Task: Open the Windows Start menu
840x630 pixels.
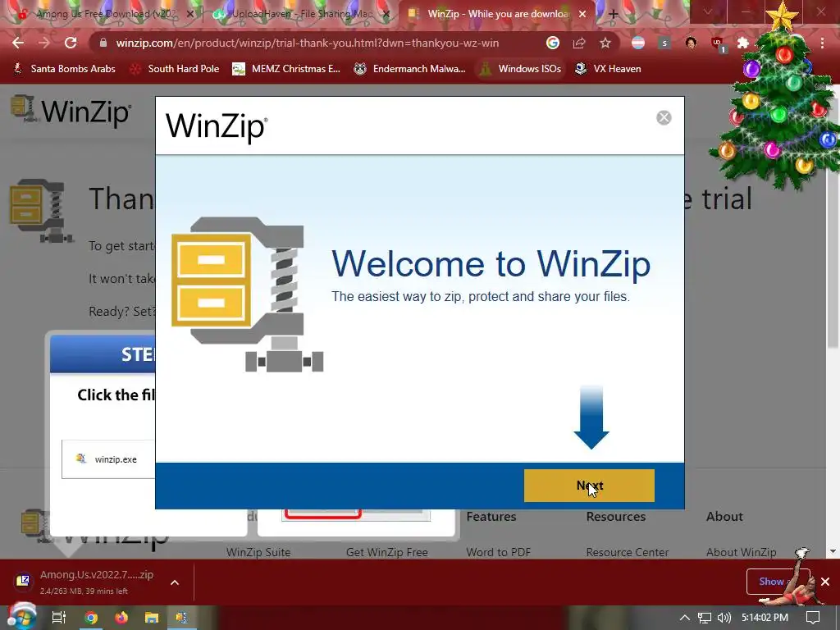Action: point(21,617)
